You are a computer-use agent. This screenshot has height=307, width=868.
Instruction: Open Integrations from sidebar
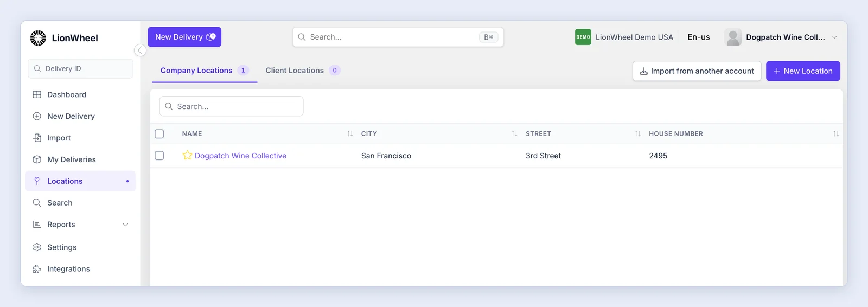pyautogui.click(x=80, y=269)
